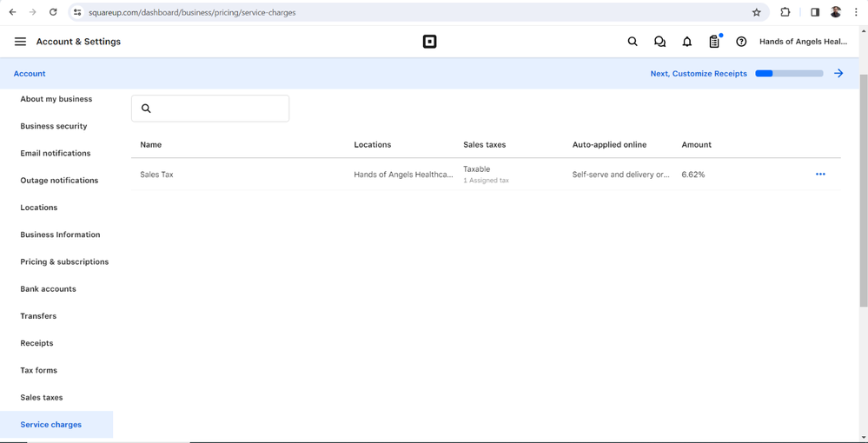Go to Bank accounts settings

click(48, 289)
